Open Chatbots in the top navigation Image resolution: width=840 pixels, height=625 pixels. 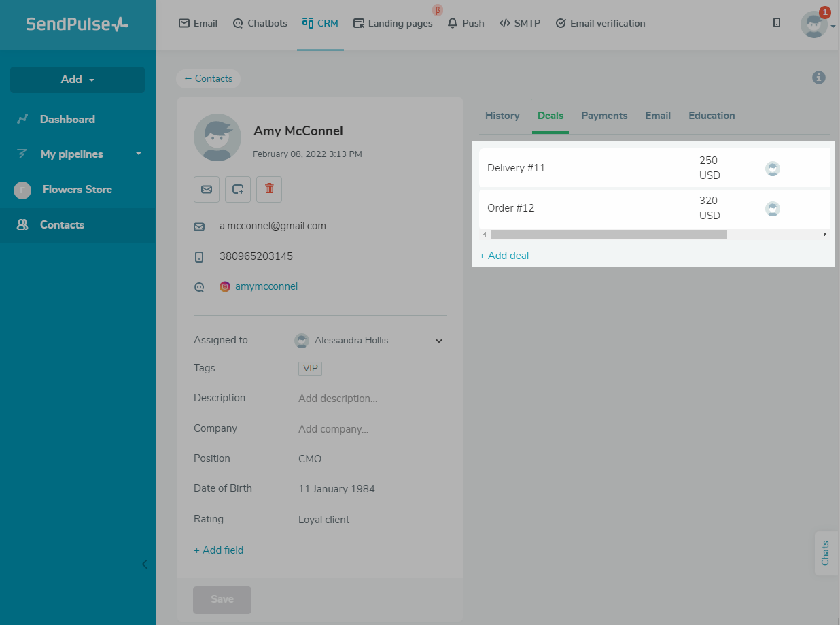pos(260,23)
